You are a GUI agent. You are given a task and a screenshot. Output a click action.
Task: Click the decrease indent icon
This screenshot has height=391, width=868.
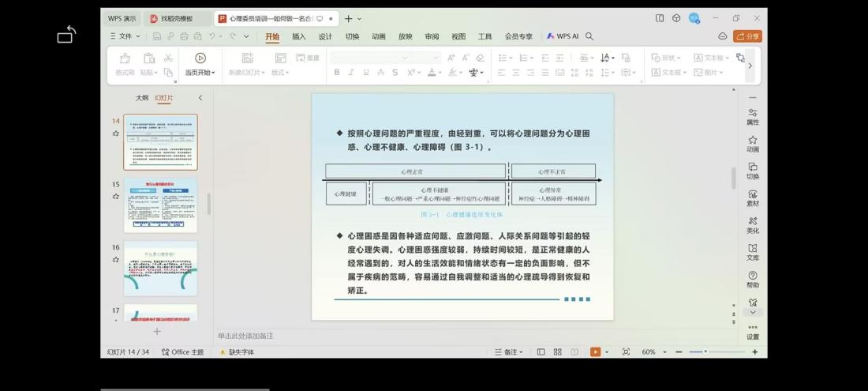(x=545, y=58)
